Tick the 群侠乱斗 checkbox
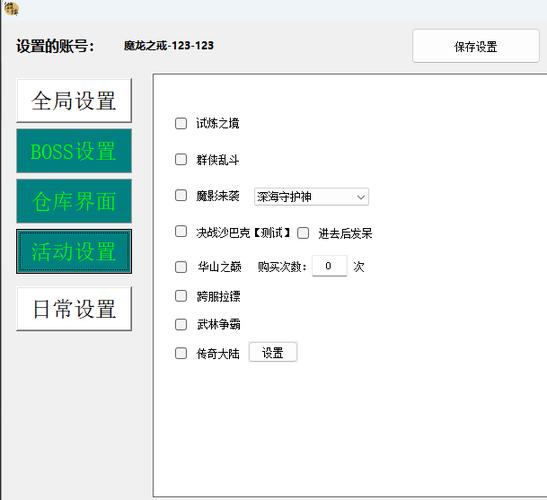This screenshot has height=500, width=547. click(x=181, y=159)
